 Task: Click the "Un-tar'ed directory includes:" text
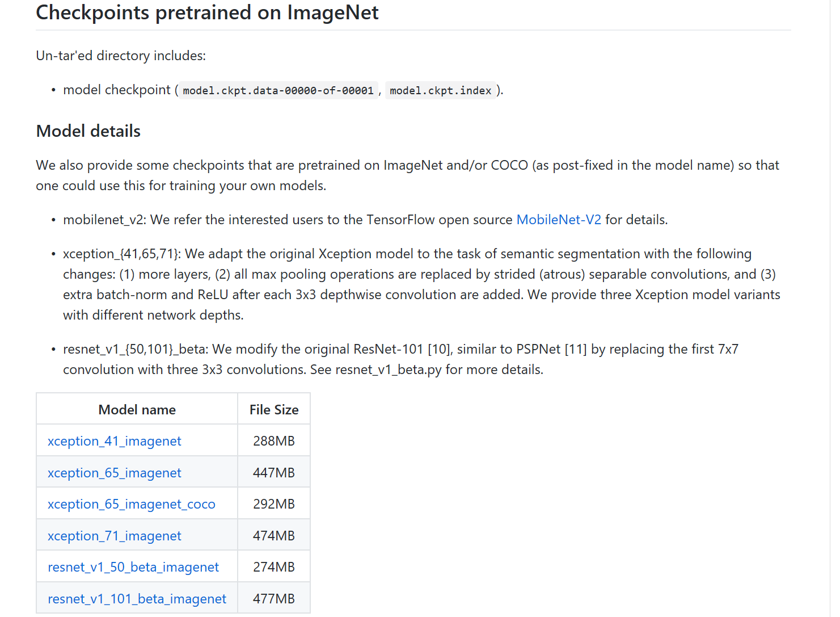(x=121, y=56)
